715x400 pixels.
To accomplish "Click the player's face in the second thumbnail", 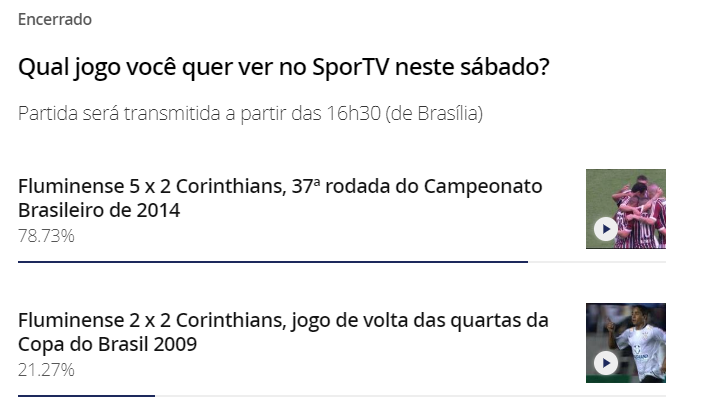I will click(637, 317).
